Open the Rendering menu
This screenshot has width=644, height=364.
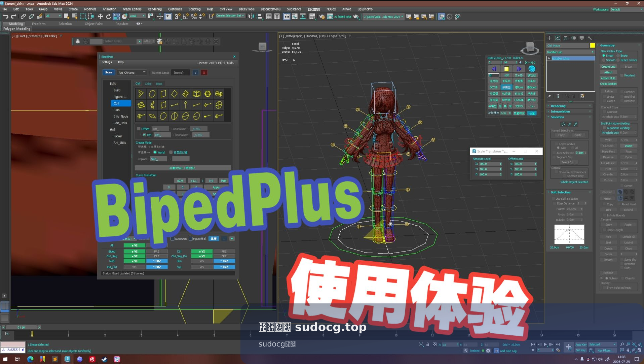point(154,9)
